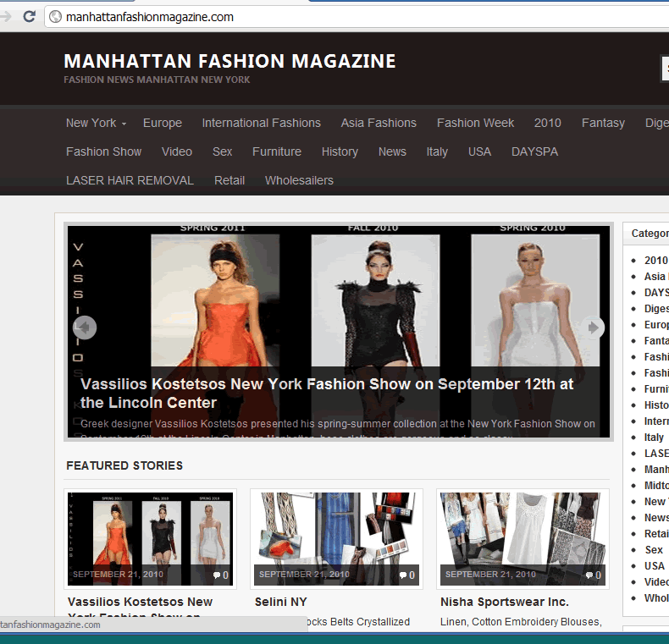
Task: Open the History menu item
Action: point(340,151)
